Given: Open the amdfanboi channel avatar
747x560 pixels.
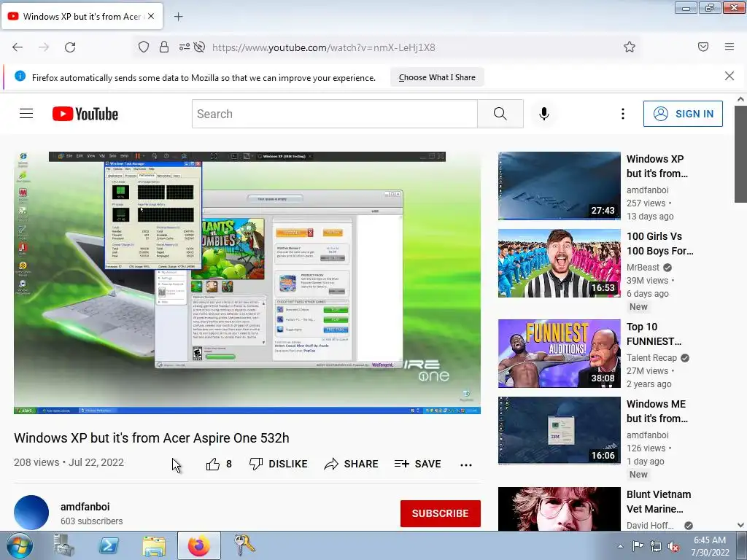Looking at the screenshot, I should tap(31, 513).
